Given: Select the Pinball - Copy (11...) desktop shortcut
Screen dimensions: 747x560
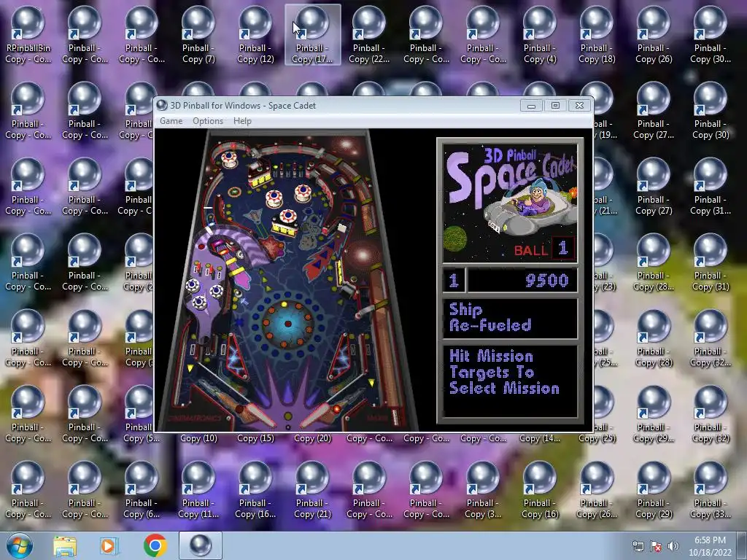Looking at the screenshot, I should 198,489.
